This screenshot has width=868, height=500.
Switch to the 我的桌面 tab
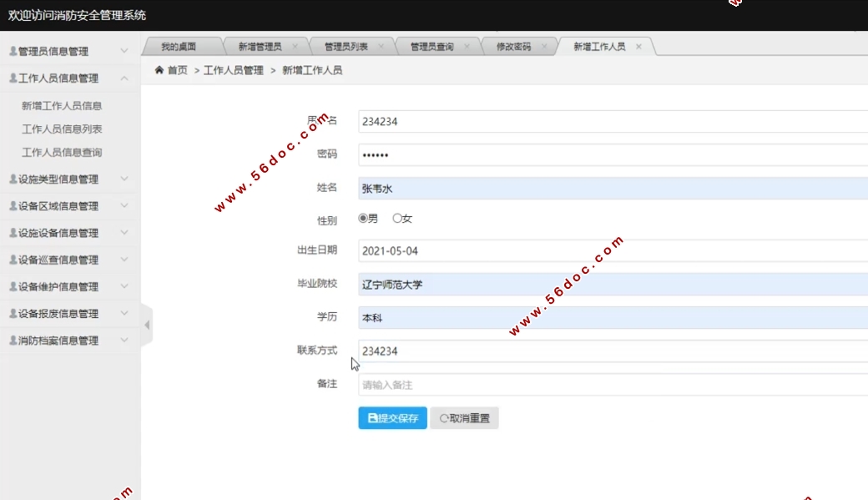(179, 47)
